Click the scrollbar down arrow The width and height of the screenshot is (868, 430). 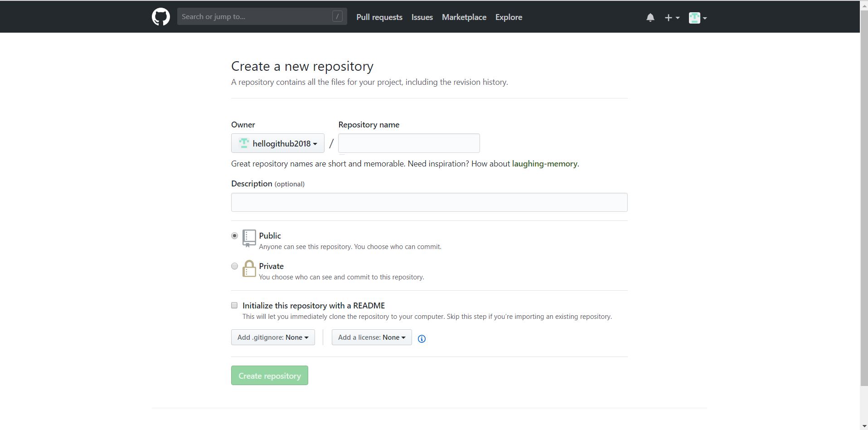point(864,426)
